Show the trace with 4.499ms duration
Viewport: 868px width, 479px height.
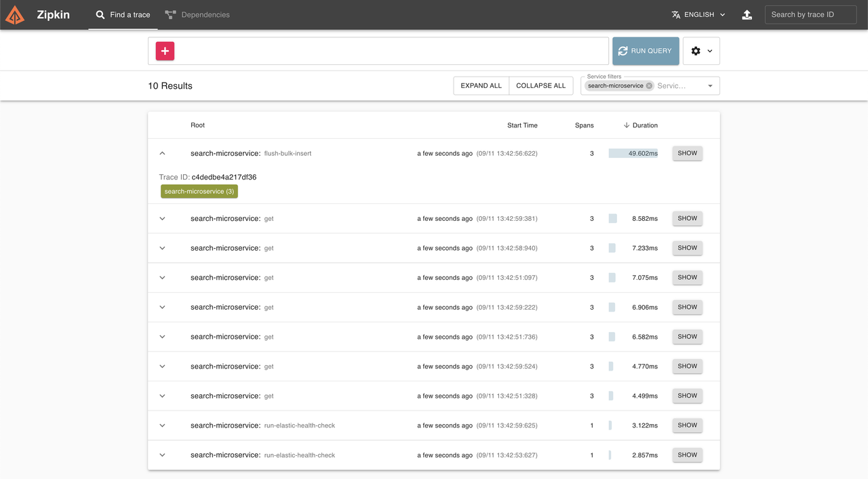687,396
